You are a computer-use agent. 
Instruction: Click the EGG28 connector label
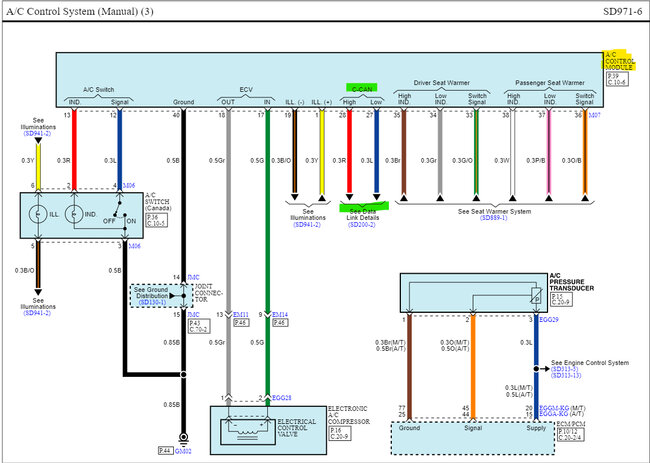click(x=281, y=398)
